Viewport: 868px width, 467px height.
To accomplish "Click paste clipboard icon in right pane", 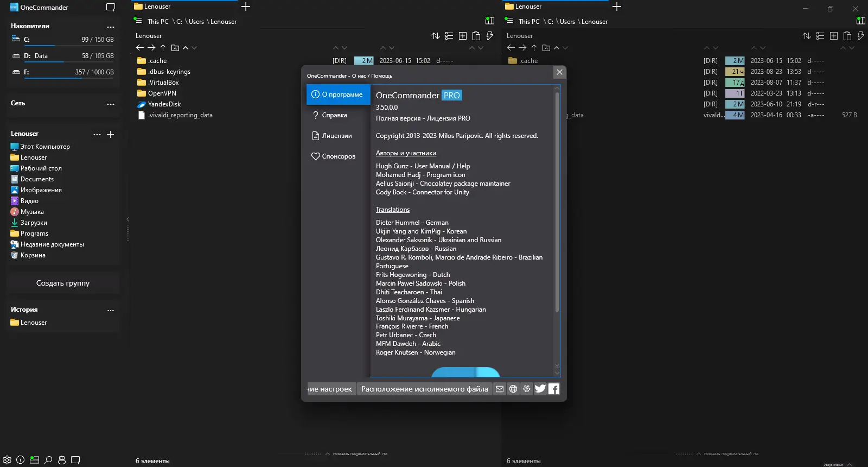I will (x=847, y=36).
